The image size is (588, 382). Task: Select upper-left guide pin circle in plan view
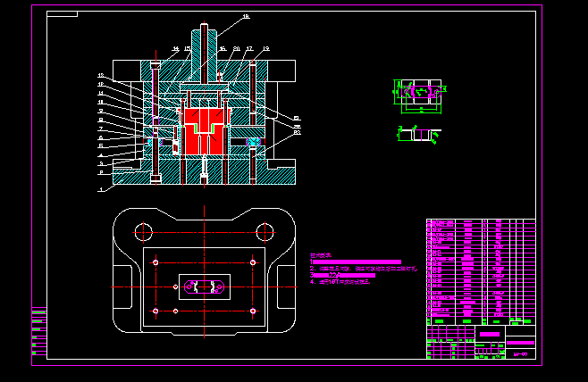pos(143,232)
